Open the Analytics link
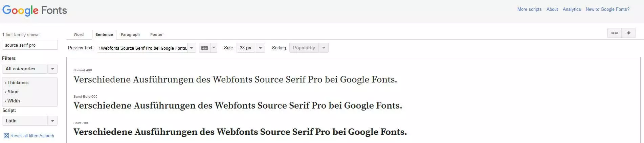 pos(572,9)
